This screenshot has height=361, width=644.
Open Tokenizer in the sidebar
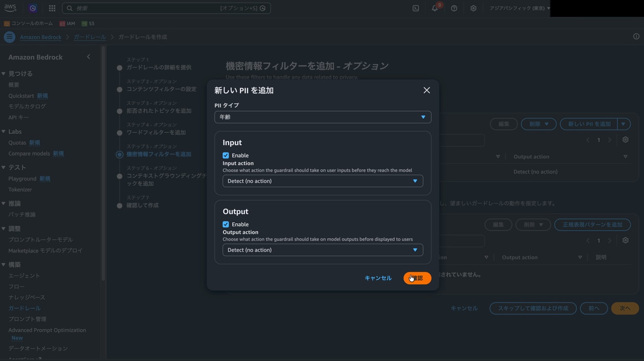(x=20, y=189)
